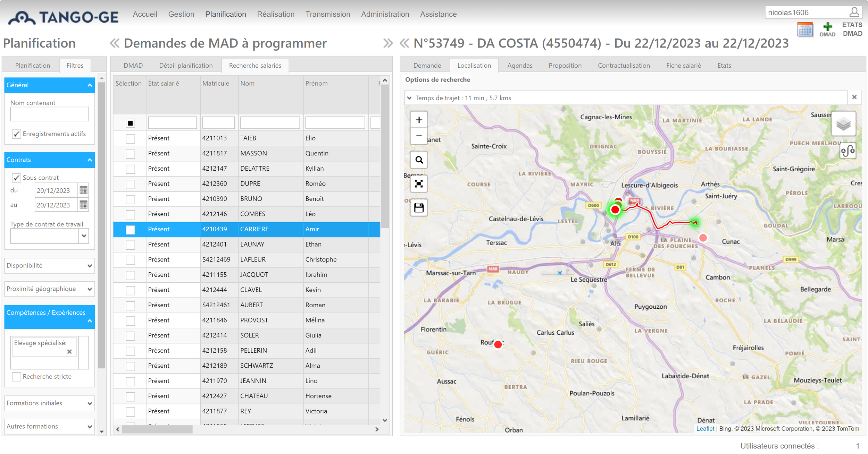The height and width of the screenshot is (454, 868).
Task: Open 'Type de contrat de travail' dropdown
Action: pos(84,236)
